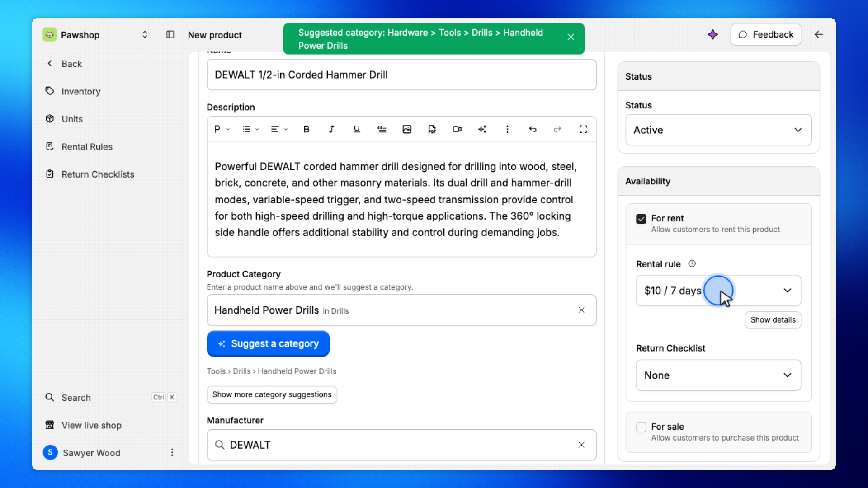Insert an image into description

407,129
